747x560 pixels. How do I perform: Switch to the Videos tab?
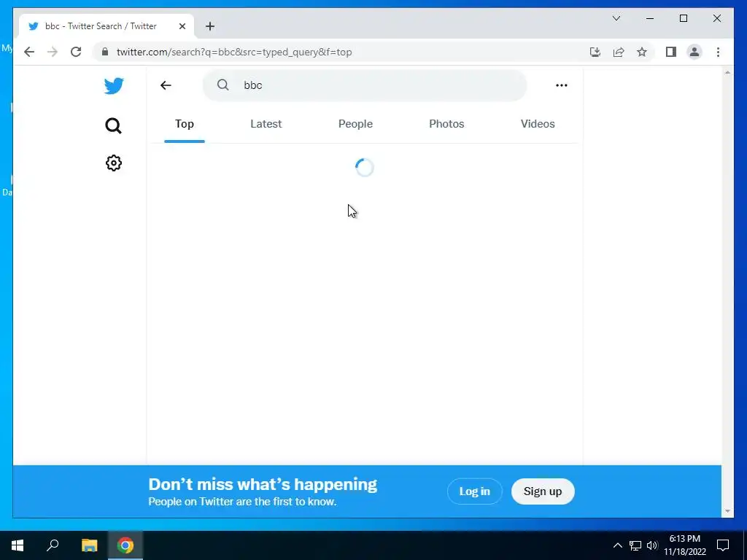[x=538, y=124]
